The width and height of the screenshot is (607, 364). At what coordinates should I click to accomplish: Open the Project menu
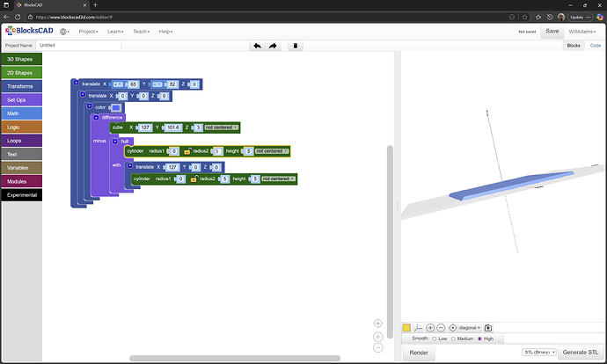tap(88, 32)
